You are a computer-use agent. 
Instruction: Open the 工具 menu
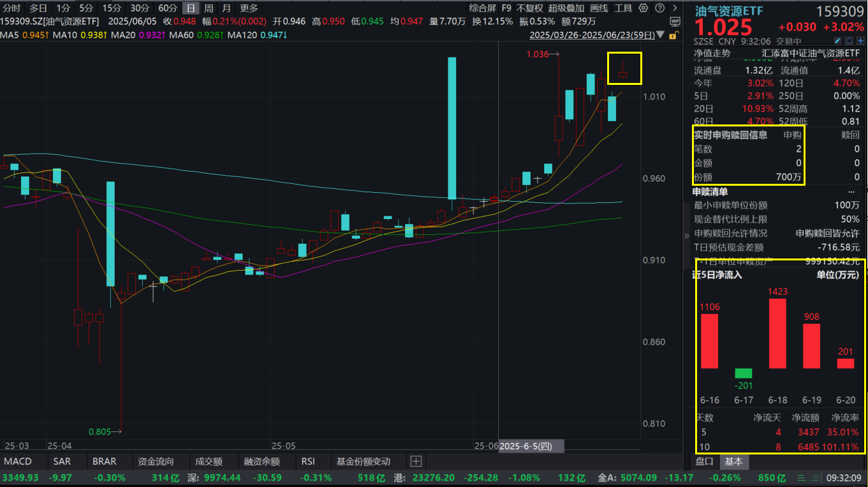623,8
